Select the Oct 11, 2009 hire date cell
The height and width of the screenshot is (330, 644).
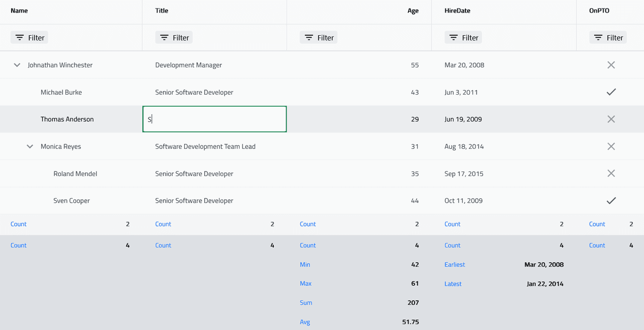pyautogui.click(x=504, y=201)
